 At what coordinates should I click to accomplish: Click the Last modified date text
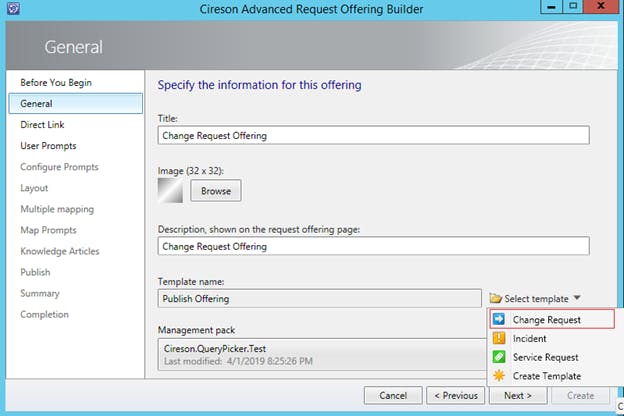[x=238, y=361]
